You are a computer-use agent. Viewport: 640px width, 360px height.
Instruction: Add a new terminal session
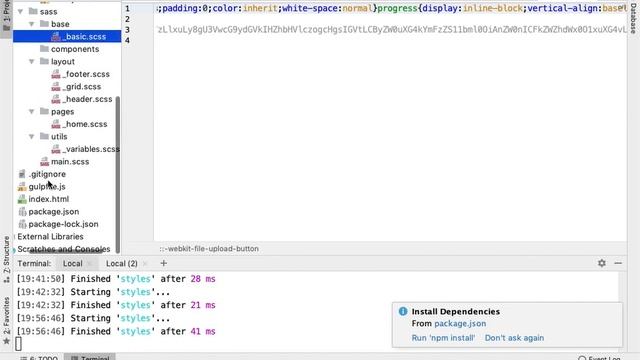164,263
